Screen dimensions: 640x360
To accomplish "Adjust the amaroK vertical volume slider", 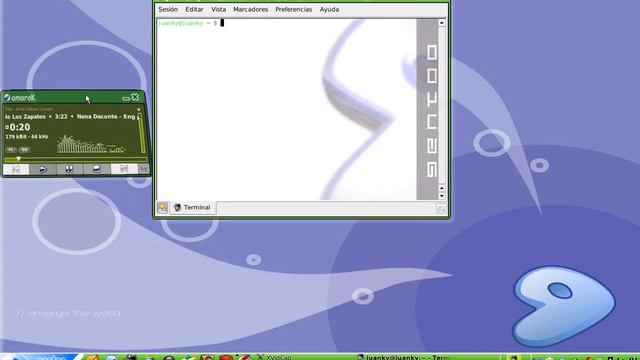I will pyautogui.click(x=142, y=134).
